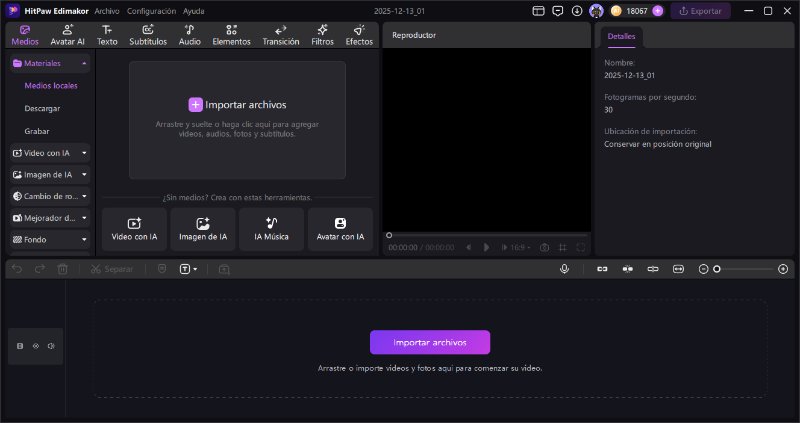Click the layout switch icon in title bar

(538, 11)
